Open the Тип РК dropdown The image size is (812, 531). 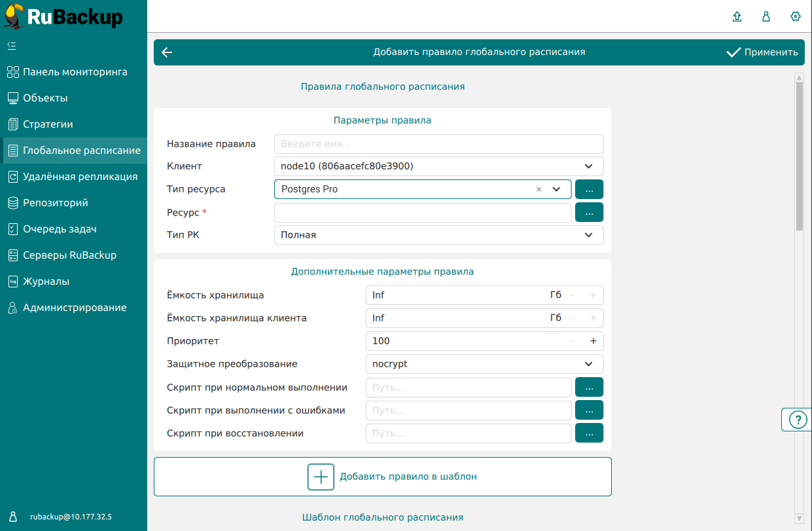tap(588, 235)
